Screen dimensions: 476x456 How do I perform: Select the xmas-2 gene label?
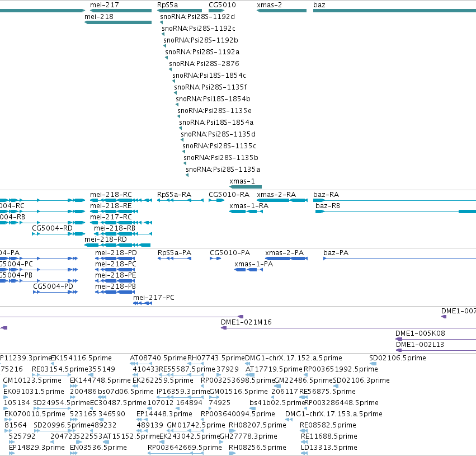(x=269, y=5)
